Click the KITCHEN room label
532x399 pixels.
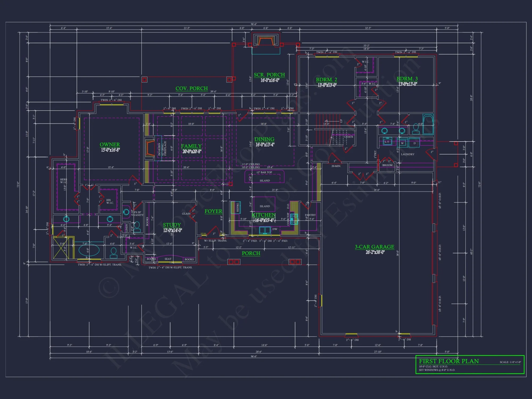[x=264, y=215]
